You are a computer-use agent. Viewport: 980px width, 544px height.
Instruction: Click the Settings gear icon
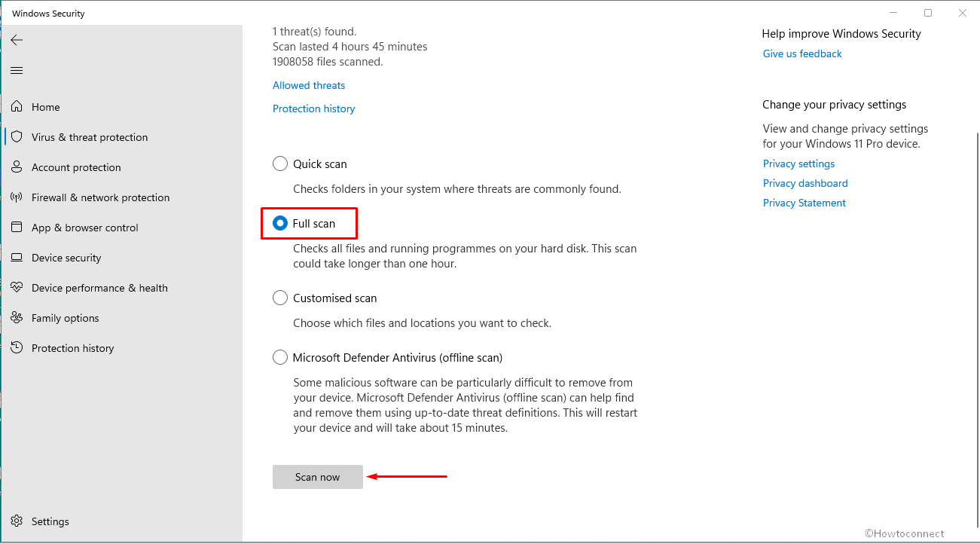coord(17,521)
